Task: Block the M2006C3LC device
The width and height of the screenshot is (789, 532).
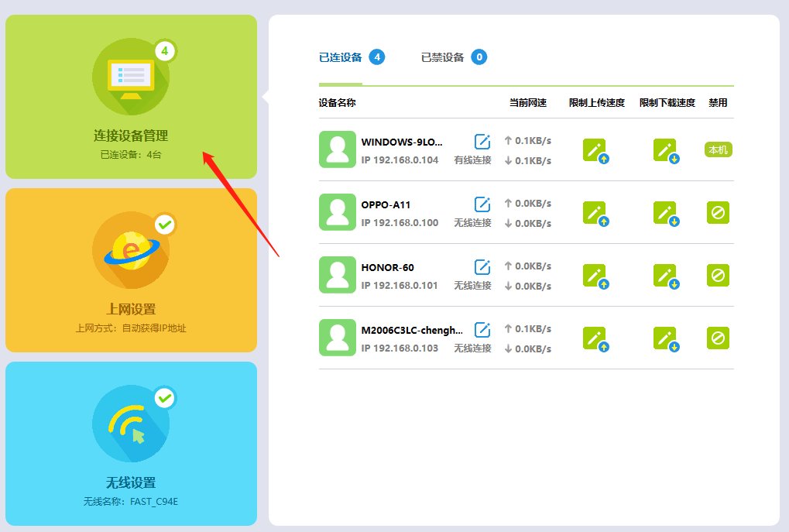Action: (x=718, y=338)
